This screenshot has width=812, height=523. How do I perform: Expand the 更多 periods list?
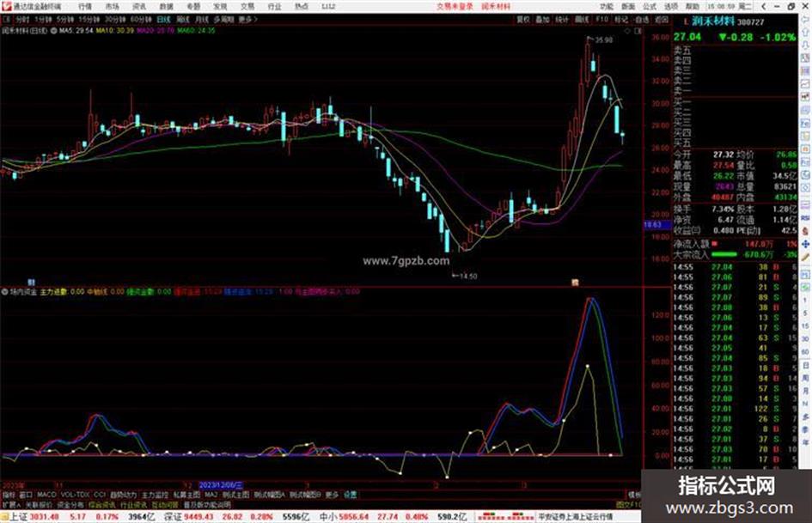click(x=248, y=19)
